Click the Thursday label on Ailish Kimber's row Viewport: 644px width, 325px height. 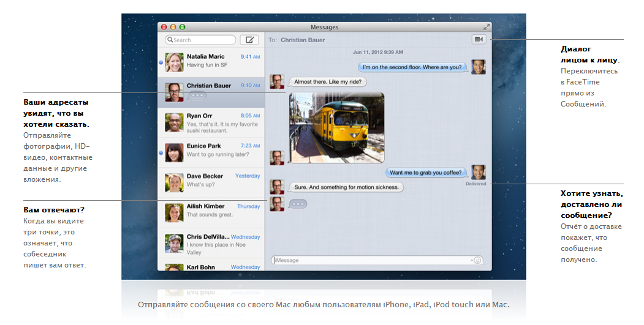pos(249,206)
